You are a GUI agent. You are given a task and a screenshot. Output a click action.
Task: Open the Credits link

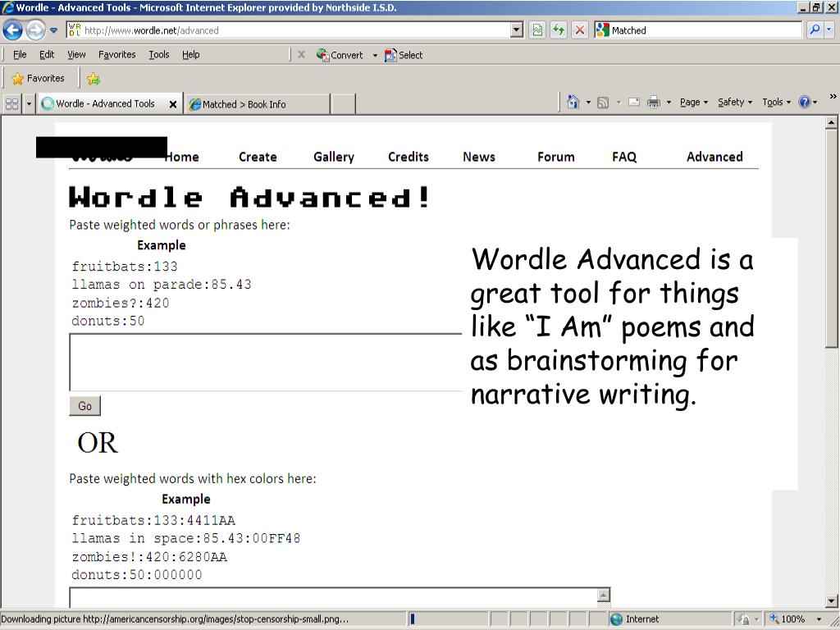pyautogui.click(x=409, y=157)
